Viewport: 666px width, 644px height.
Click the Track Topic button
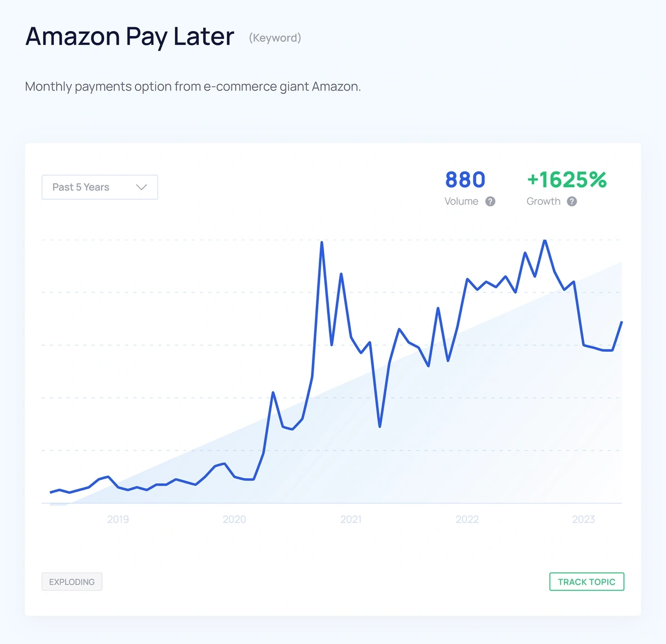587,582
